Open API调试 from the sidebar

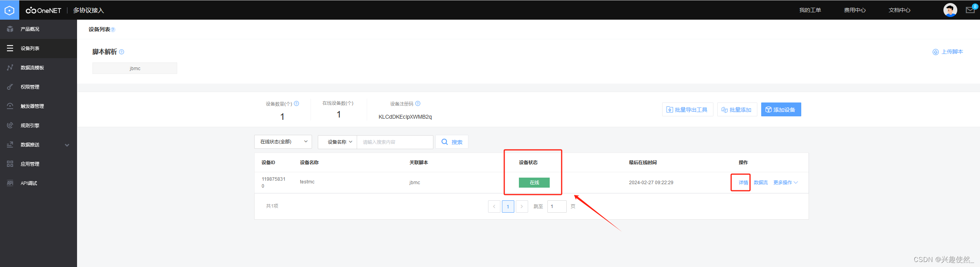point(29,183)
